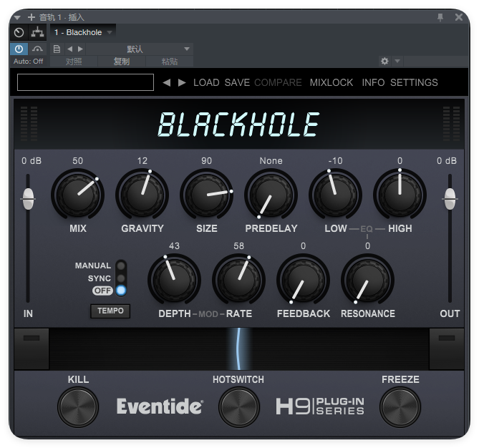Toggle MIXLOCK
Image resolution: width=479 pixels, height=448 pixels.
pos(332,82)
